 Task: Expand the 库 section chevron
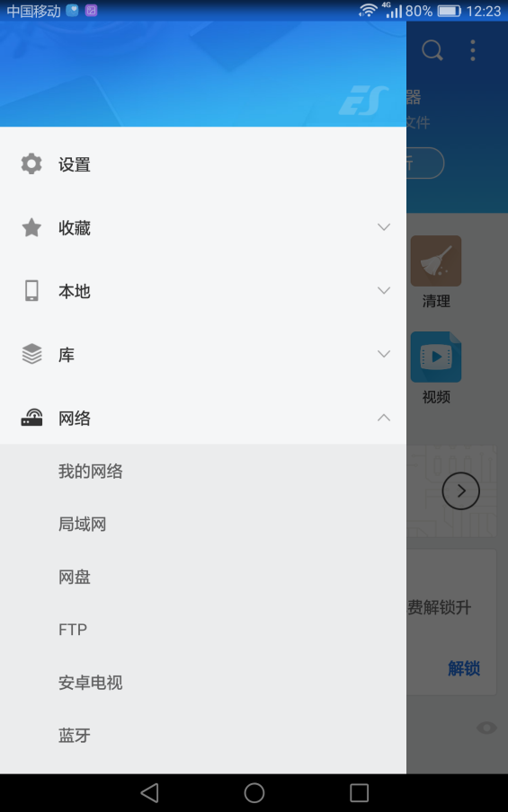[x=384, y=354]
